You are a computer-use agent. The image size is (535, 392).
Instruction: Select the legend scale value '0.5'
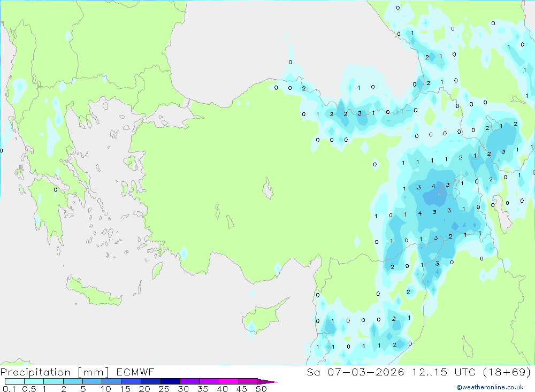(29, 389)
